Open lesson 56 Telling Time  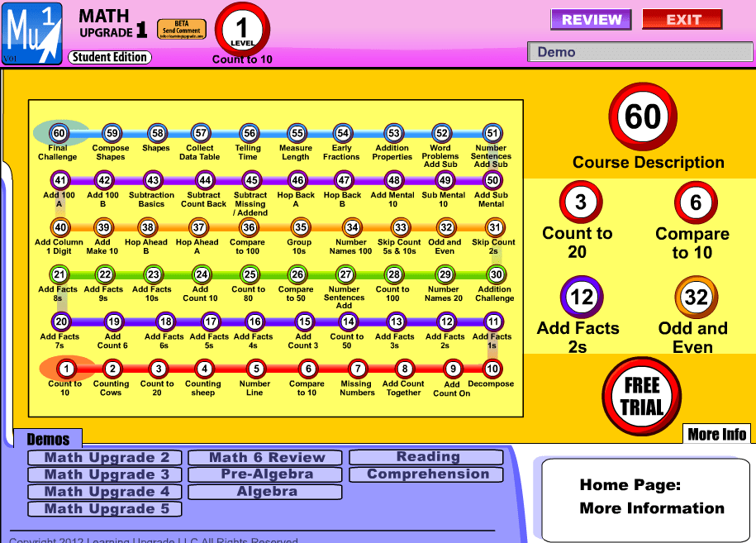(x=250, y=133)
